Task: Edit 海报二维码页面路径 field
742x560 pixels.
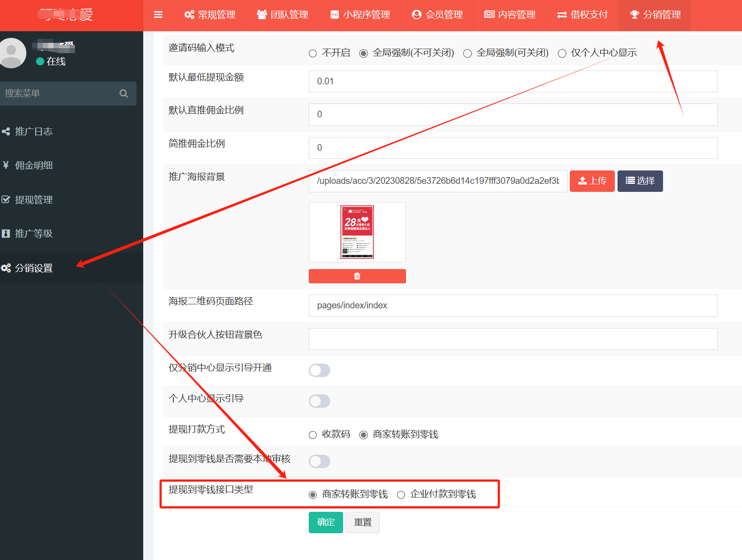Action: [x=513, y=306]
